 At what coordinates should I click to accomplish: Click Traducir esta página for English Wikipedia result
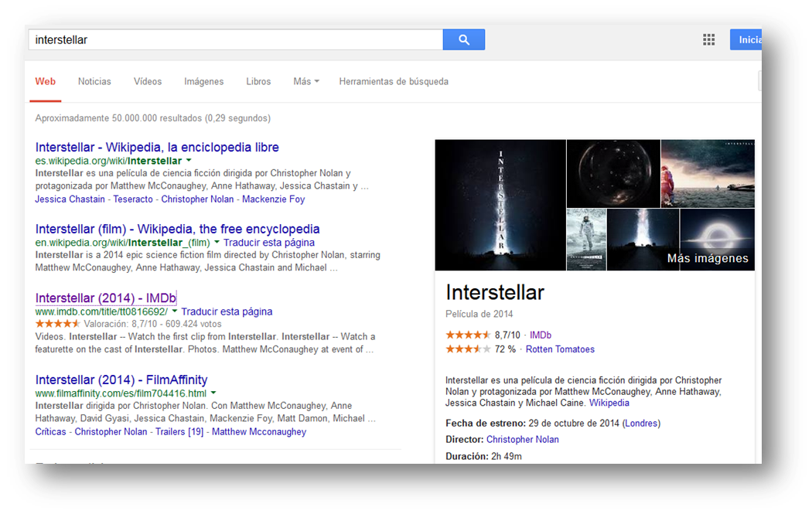pyautogui.click(x=269, y=243)
